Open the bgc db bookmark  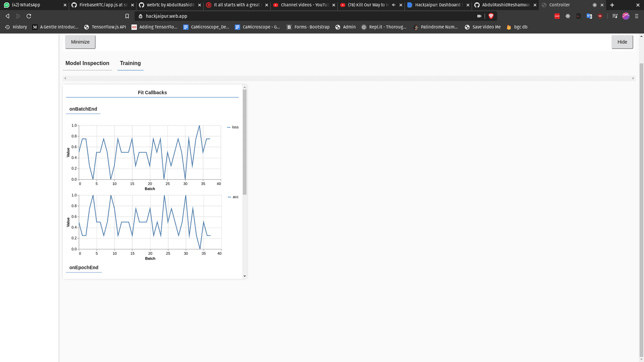pos(517,27)
